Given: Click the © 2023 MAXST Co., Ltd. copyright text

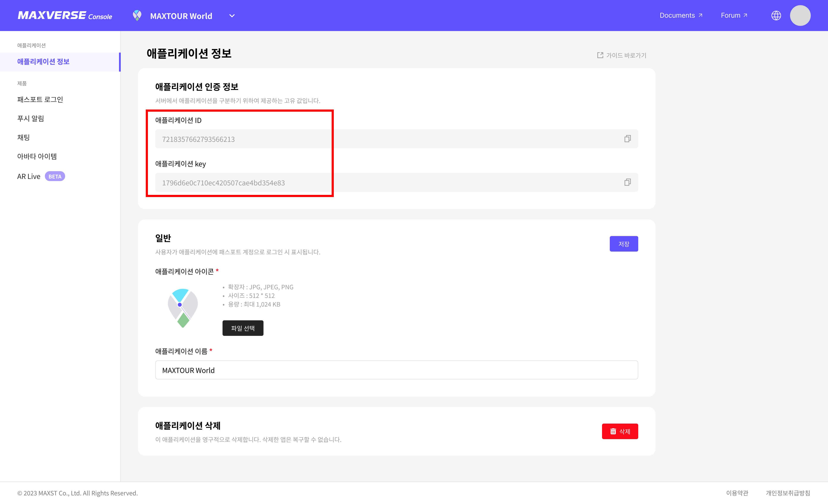Looking at the screenshot, I should coord(78,493).
